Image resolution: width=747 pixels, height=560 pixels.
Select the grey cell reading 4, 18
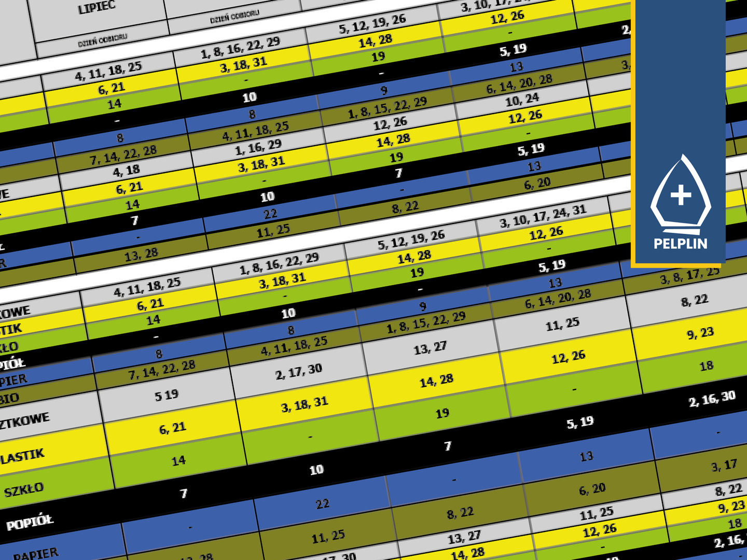point(127,171)
